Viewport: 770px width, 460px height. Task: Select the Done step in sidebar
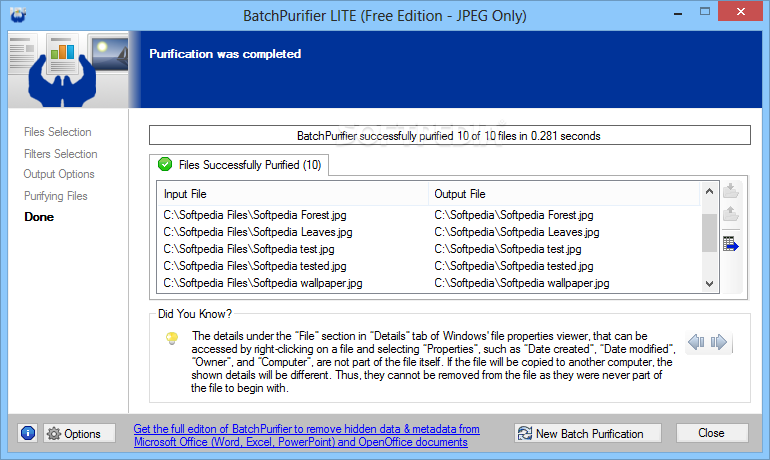point(39,217)
